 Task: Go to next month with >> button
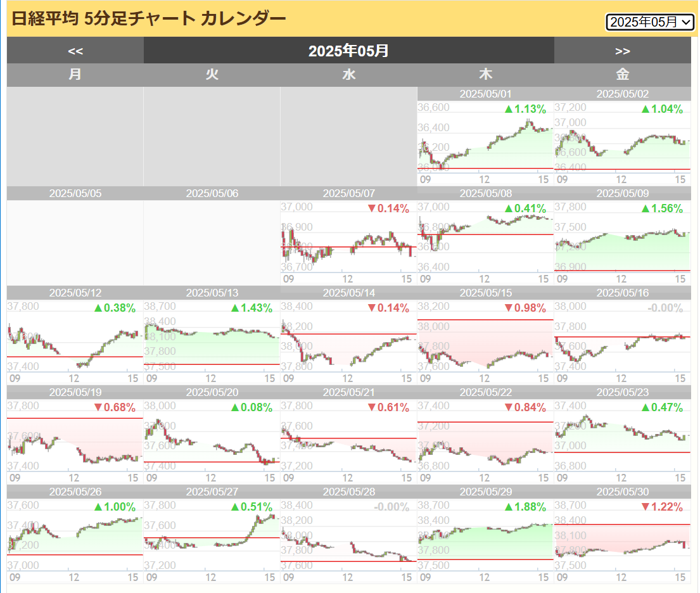(622, 51)
